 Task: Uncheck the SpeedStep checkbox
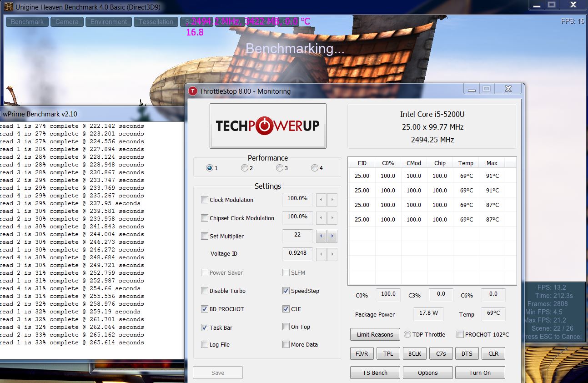pos(286,291)
